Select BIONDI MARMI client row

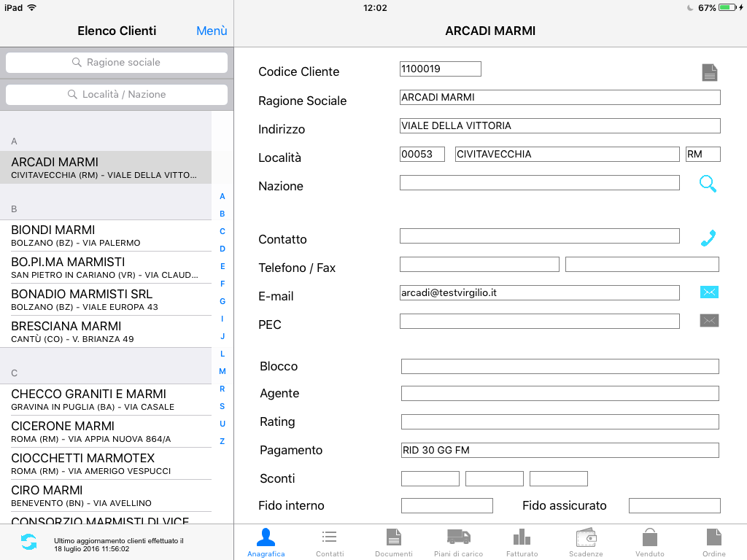pos(106,236)
